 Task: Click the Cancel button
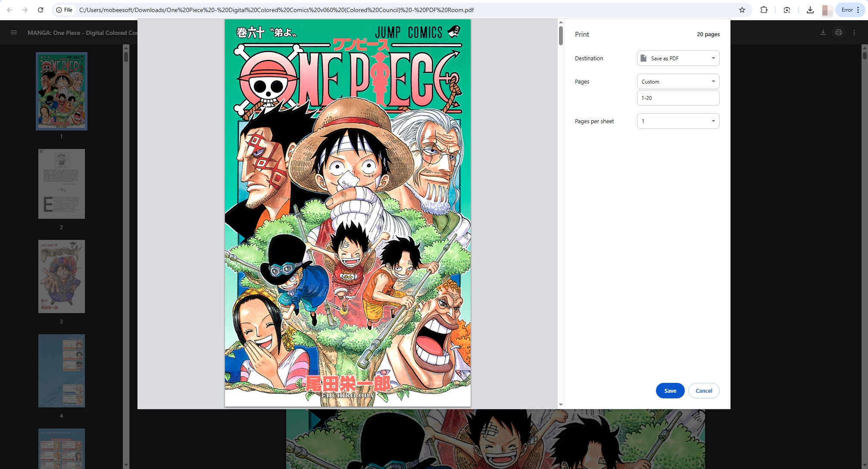click(704, 391)
